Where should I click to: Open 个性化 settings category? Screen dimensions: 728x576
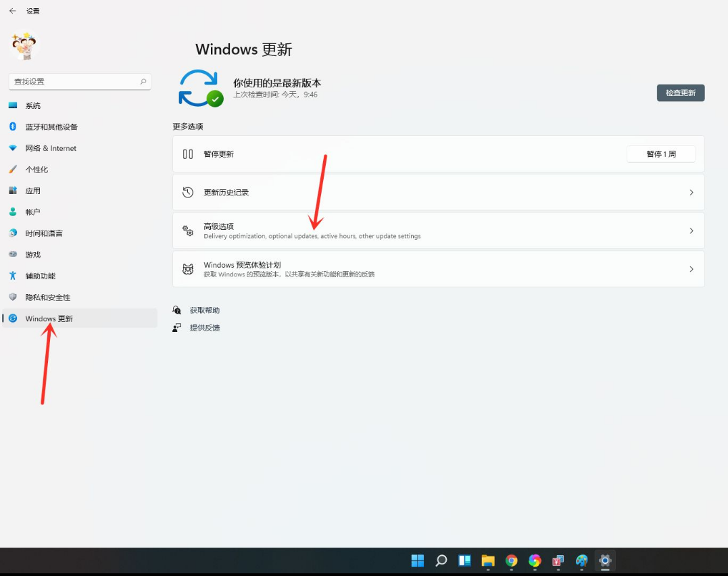[37, 170]
